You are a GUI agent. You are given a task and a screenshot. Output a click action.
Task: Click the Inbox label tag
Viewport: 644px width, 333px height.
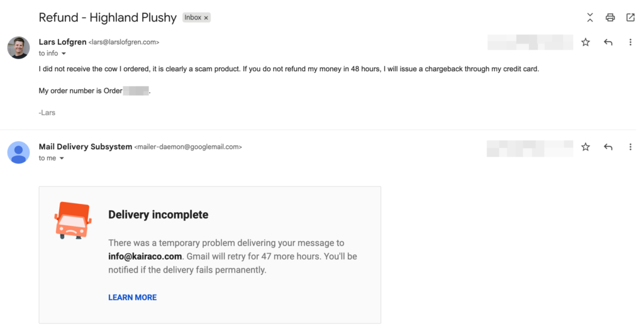click(193, 18)
